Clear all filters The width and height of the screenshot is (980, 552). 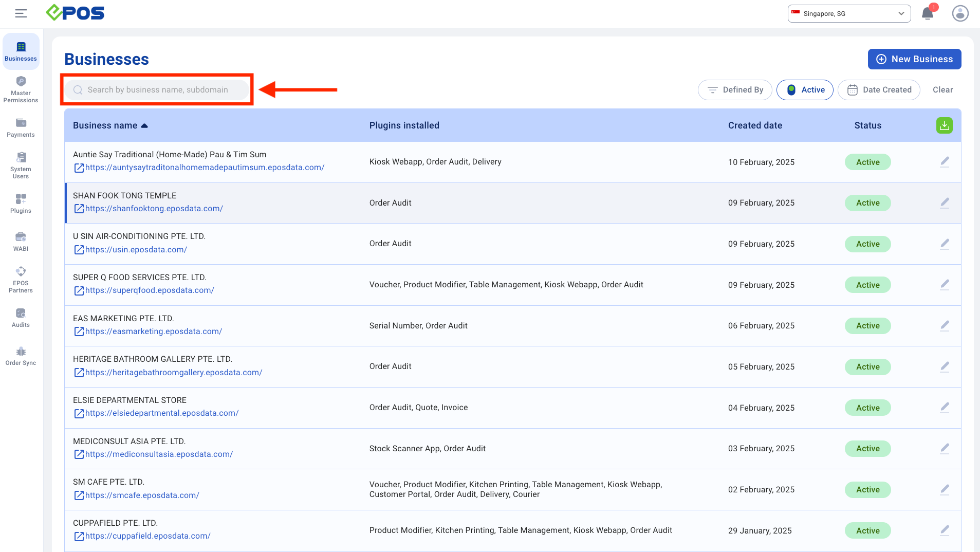tap(942, 90)
